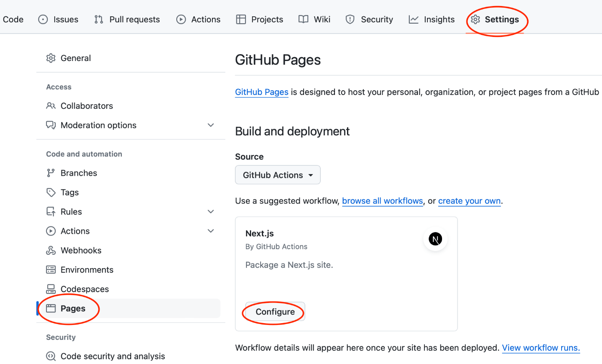602x364 pixels.
Task: Open the GitHub Actions source dropdown
Action: [x=278, y=175]
